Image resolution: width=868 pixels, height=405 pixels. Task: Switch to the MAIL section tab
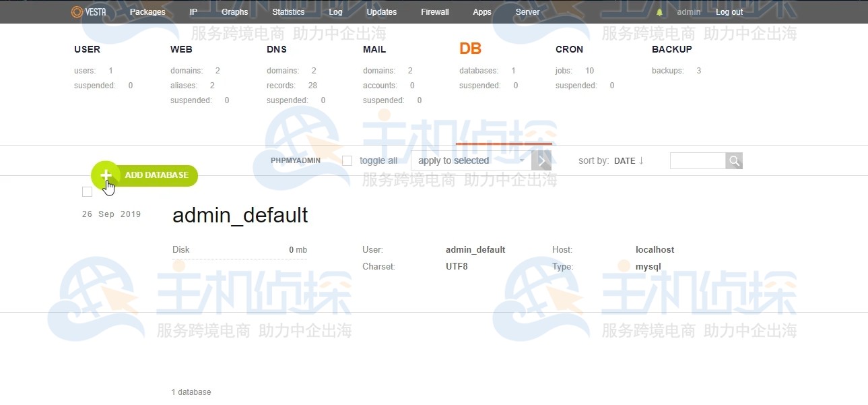374,49
